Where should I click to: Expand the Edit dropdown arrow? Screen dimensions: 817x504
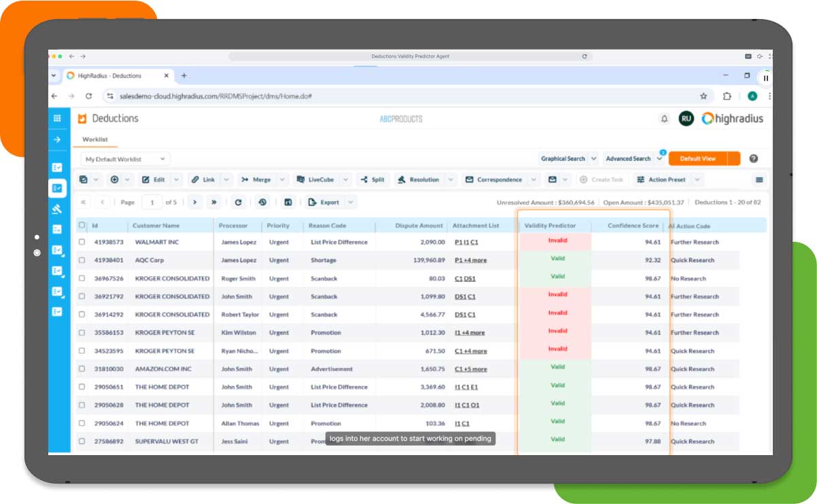point(176,180)
